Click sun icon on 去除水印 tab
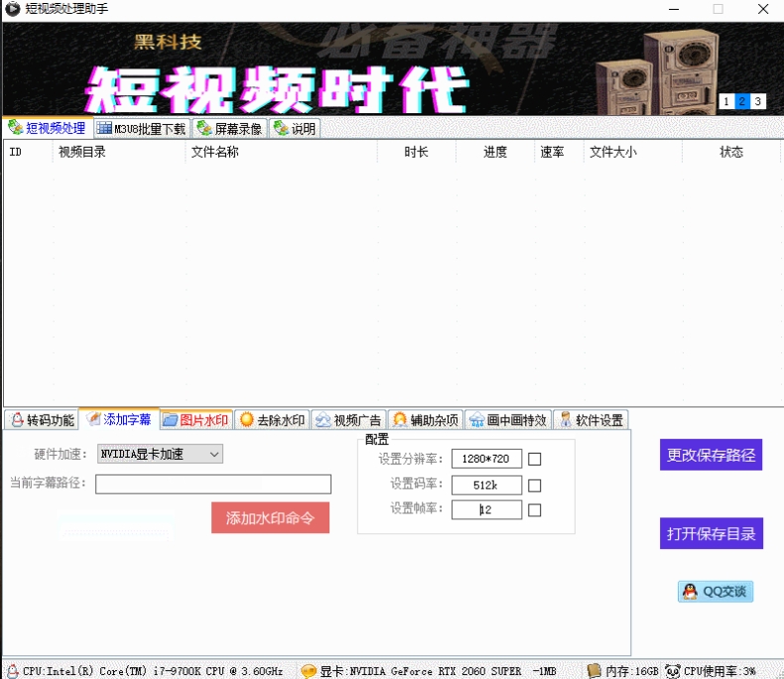 point(247,420)
